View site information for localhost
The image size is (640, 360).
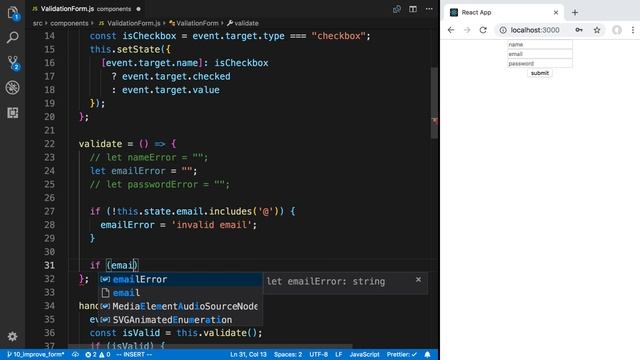[x=503, y=30]
